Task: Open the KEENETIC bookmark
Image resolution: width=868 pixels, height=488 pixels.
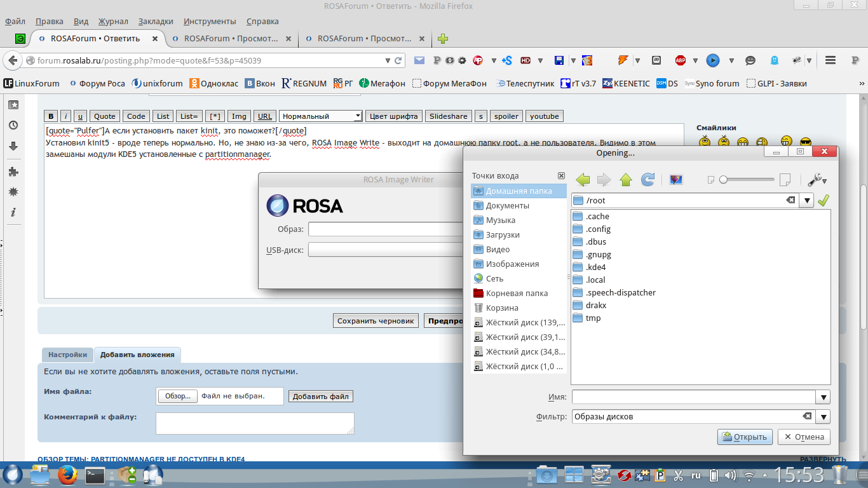Action: pos(626,83)
